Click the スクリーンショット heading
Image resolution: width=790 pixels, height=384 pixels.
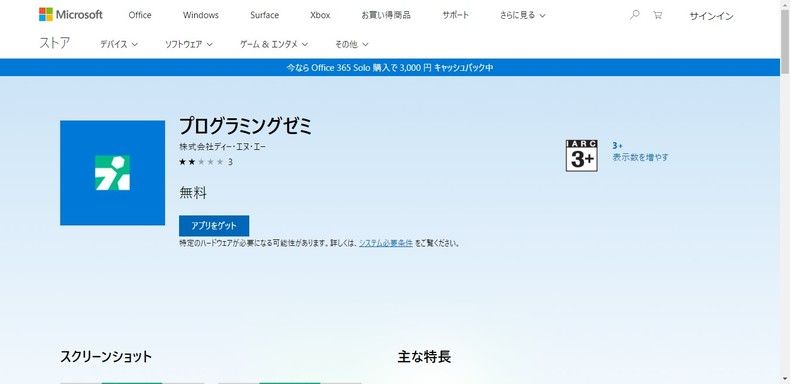coord(106,357)
